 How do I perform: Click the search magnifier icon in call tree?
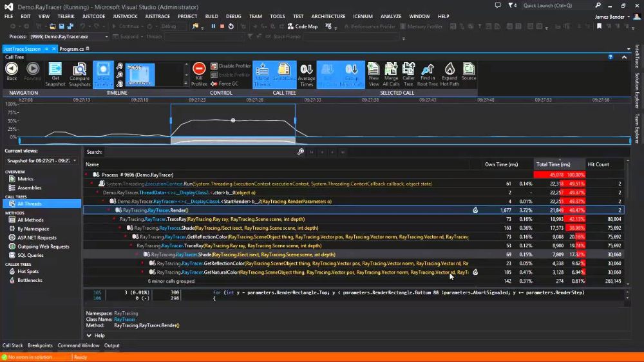click(301, 152)
